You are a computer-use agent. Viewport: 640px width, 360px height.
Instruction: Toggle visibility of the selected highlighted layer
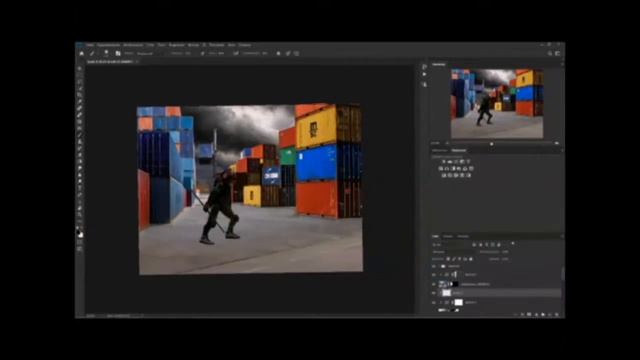coord(434,293)
